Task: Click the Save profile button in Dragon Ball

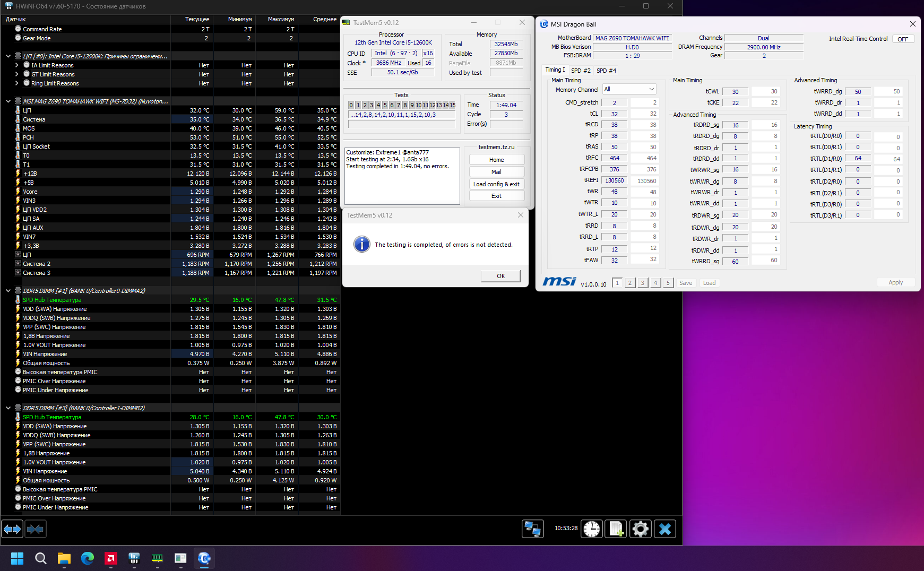Action: tap(686, 283)
